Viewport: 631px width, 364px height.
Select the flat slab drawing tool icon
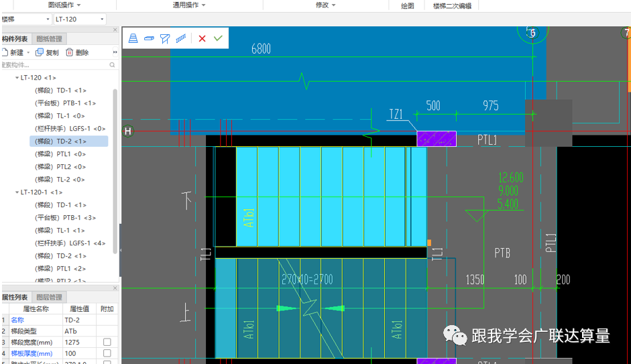pos(149,38)
